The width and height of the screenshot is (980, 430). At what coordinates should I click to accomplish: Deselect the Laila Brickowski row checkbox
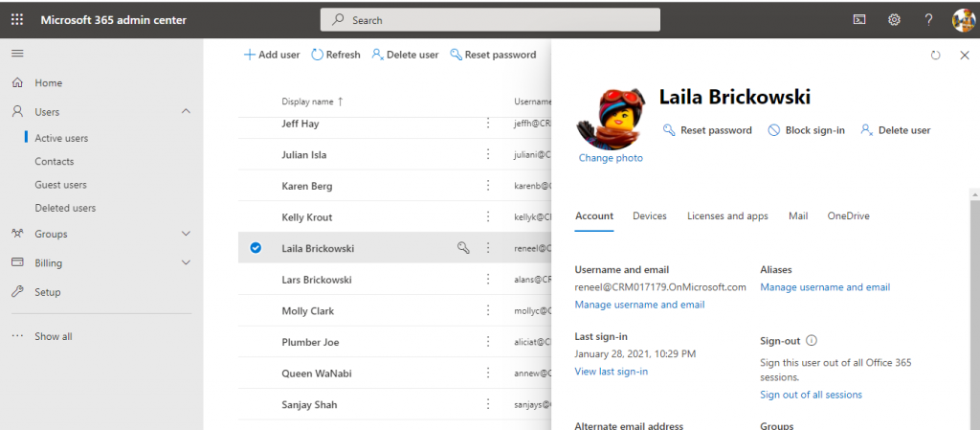tap(256, 248)
